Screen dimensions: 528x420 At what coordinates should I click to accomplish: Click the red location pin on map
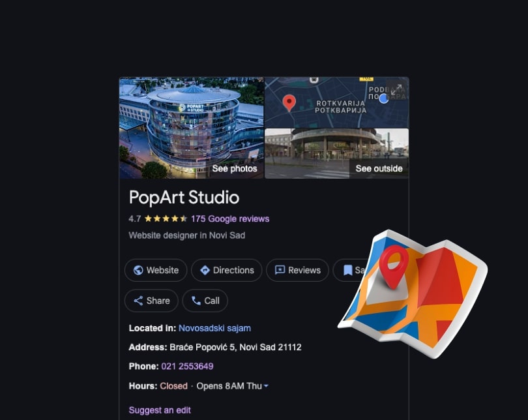289,103
